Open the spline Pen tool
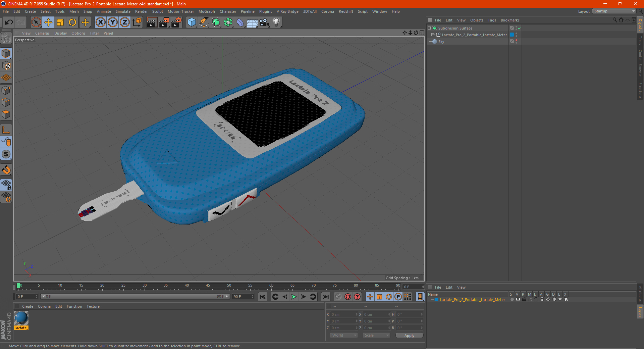The width and height of the screenshot is (644, 349). [204, 22]
